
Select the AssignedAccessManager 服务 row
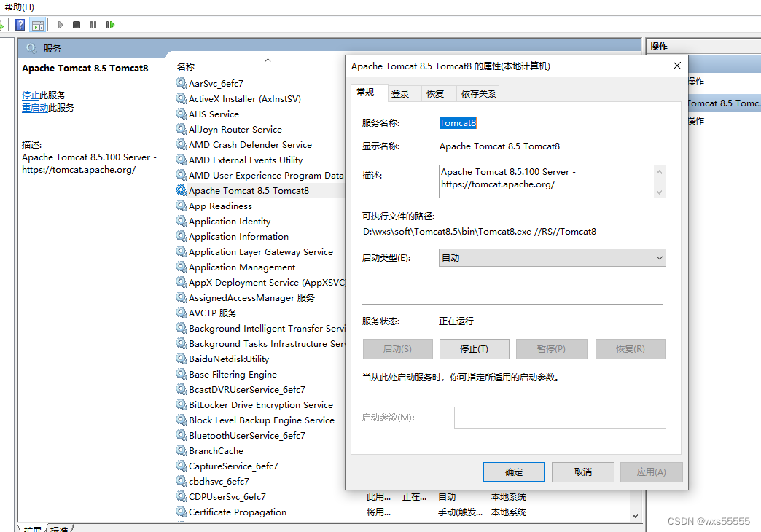coord(260,297)
